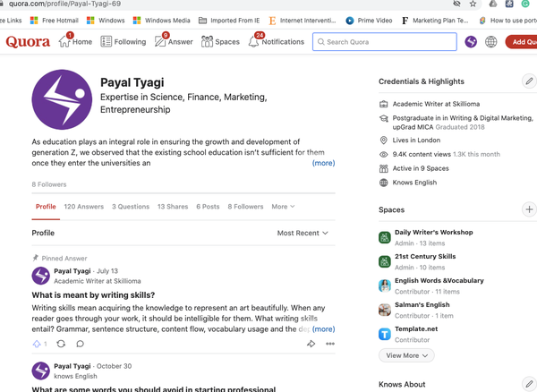Click the Lives in London credential
Viewport: 537px width, 392px height.
click(416, 140)
